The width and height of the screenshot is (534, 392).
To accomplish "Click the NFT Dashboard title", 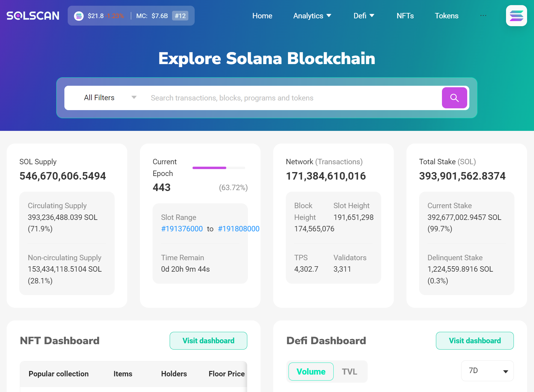I will point(60,341).
